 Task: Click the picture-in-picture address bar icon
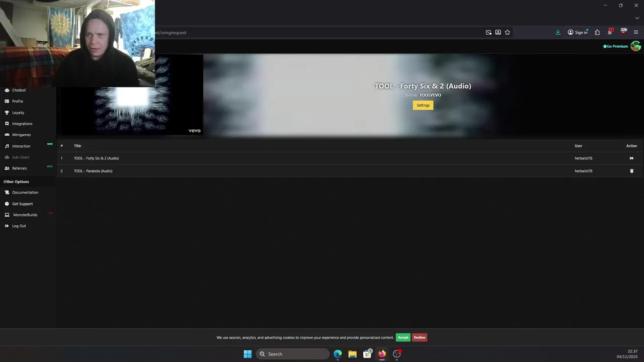[x=489, y=32]
